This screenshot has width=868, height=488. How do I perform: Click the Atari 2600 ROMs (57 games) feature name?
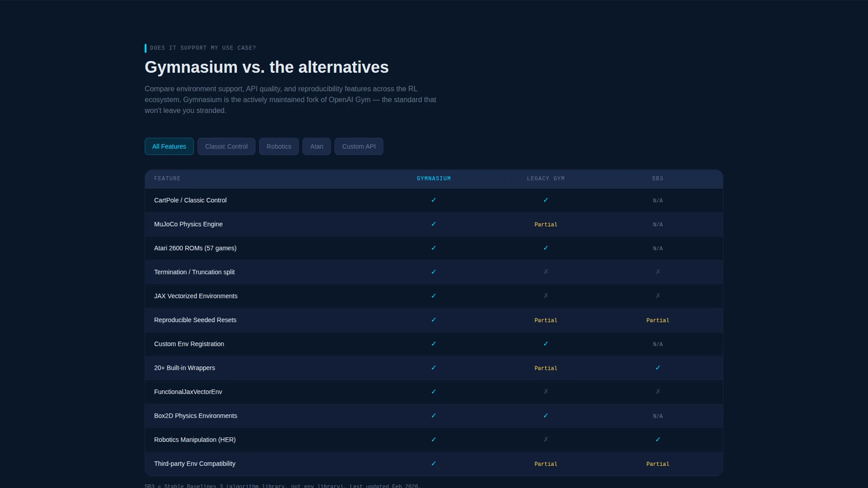(195, 248)
